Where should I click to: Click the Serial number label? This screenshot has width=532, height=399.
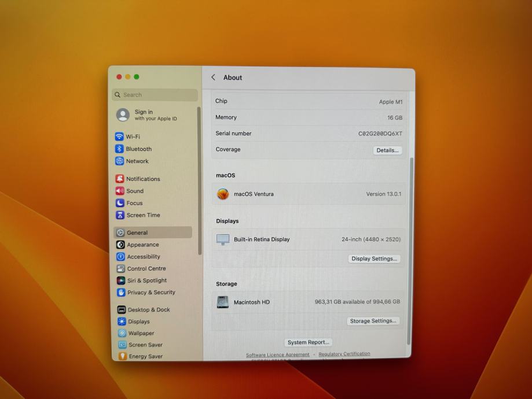click(x=233, y=133)
